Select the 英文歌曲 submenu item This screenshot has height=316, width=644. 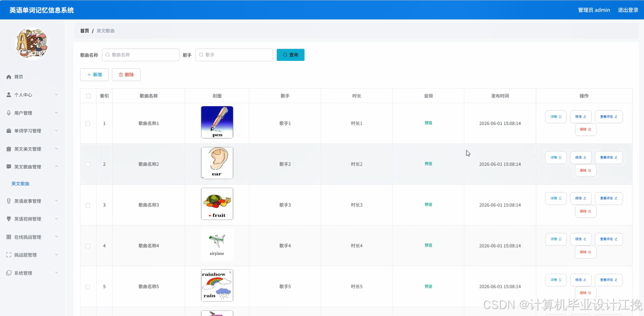20,184
